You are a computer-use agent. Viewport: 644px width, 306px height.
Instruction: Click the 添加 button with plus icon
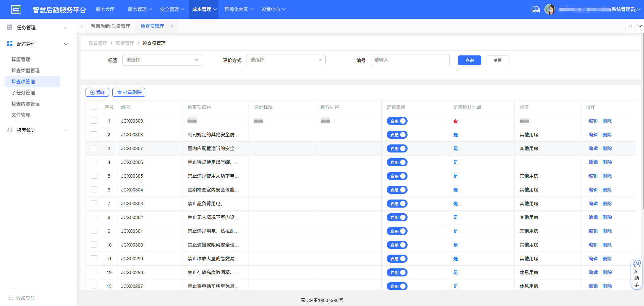click(97, 92)
